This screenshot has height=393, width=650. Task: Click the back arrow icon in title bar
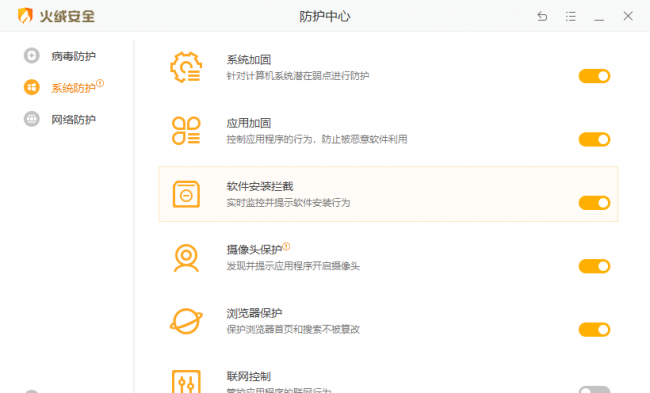tap(542, 16)
